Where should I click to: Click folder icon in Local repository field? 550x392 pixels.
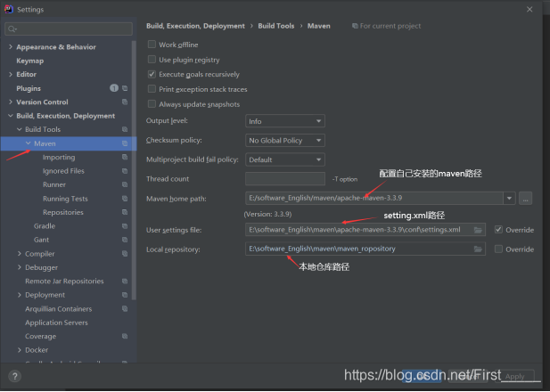[478, 249]
